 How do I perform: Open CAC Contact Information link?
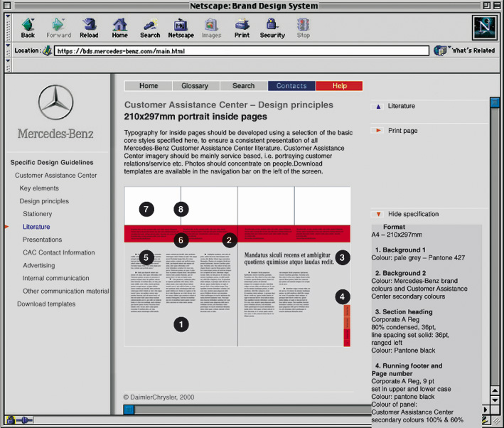coord(59,252)
